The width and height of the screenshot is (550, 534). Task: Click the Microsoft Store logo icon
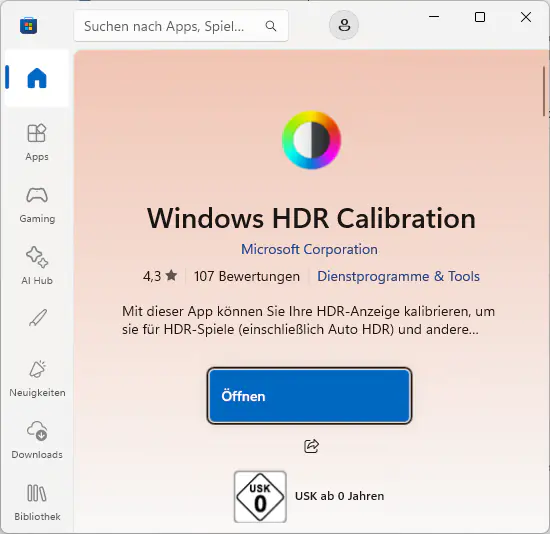click(x=28, y=26)
